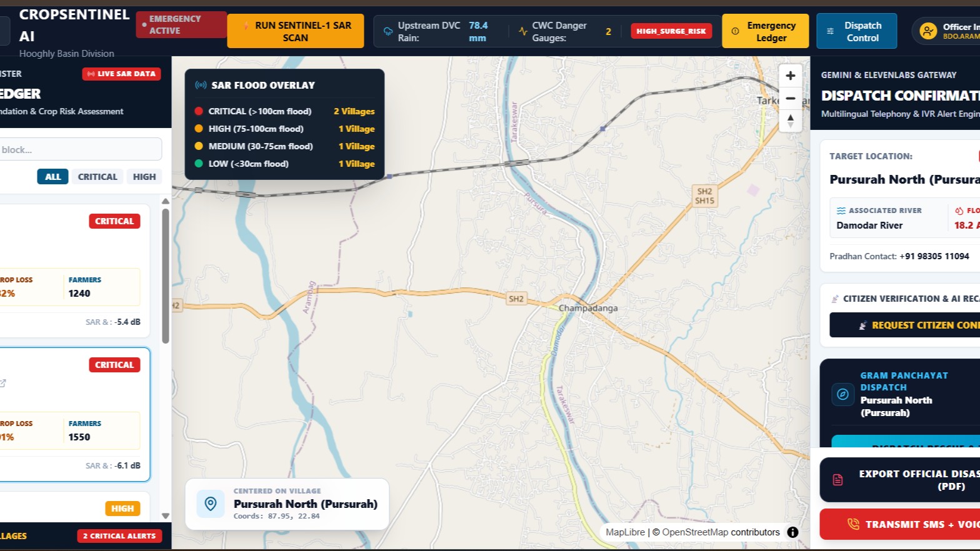Reset map bearing with the compass control
The height and width of the screenshot is (551, 980).
790,121
